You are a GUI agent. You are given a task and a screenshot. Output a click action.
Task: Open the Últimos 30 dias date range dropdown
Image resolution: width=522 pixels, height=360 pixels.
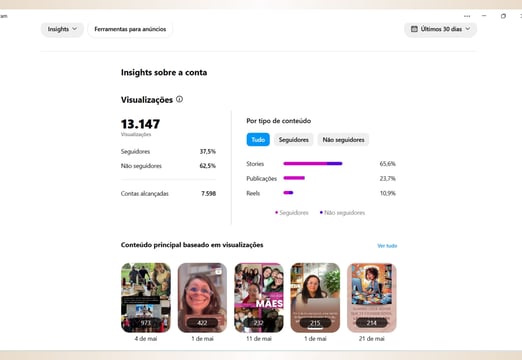[440, 29]
